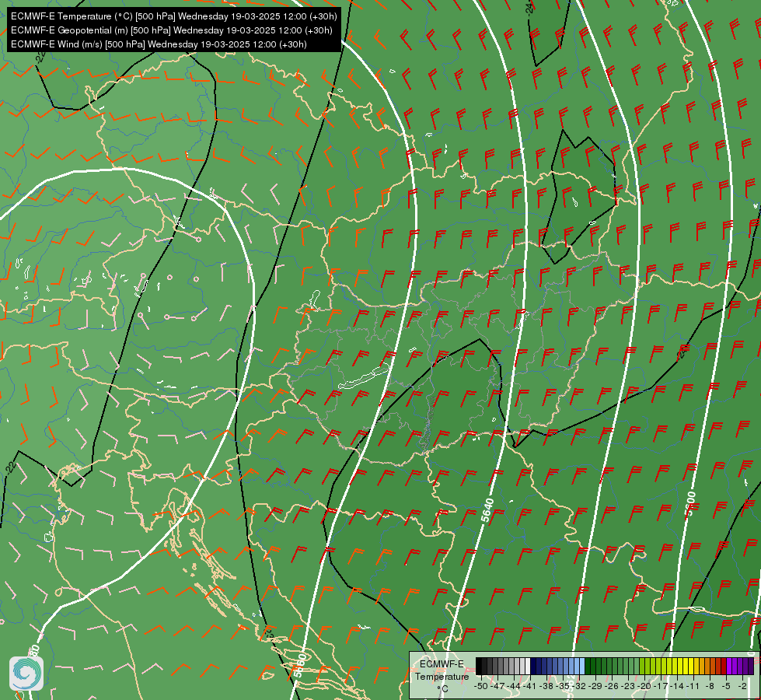Click the -11 value on the temperature legend

tap(693, 687)
